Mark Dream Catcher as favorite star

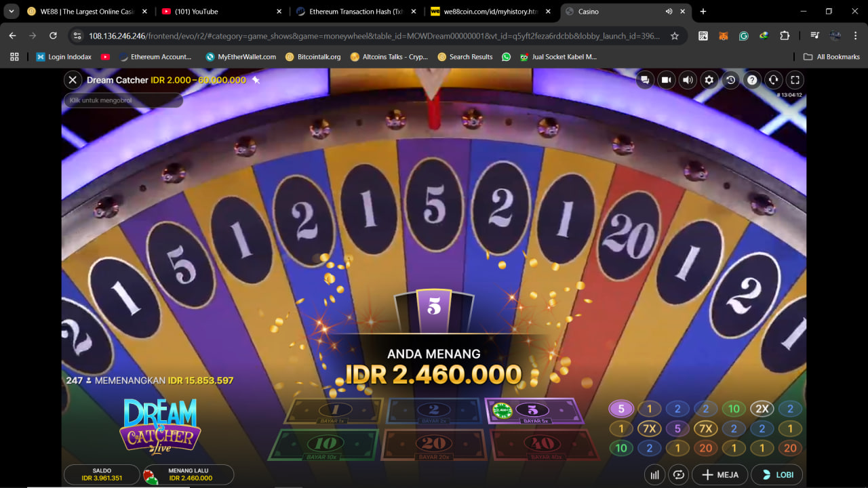click(256, 80)
